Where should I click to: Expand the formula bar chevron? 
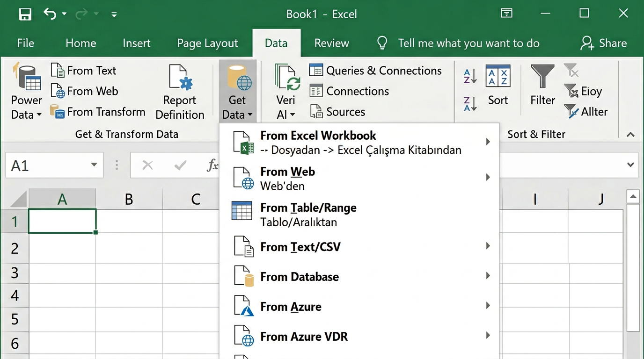[x=630, y=165]
